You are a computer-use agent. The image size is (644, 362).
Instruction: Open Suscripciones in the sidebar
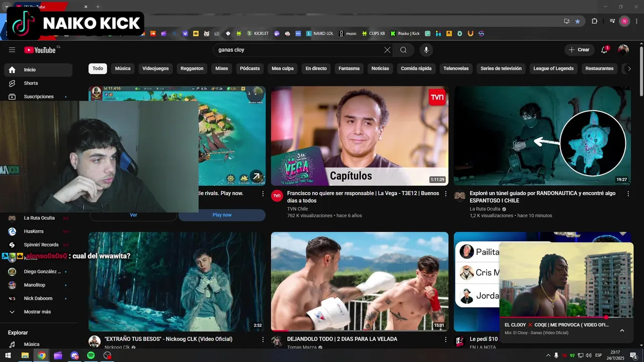[38, 97]
